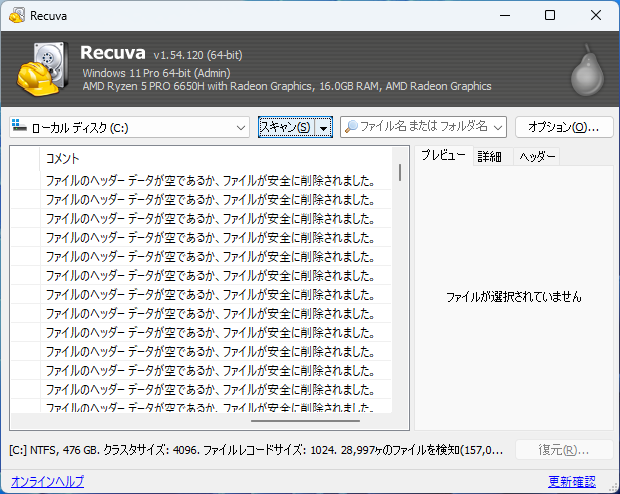The width and height of the screenshot is (620, 494).
Task: Open オプション(O)... settings
Action: 564,127
